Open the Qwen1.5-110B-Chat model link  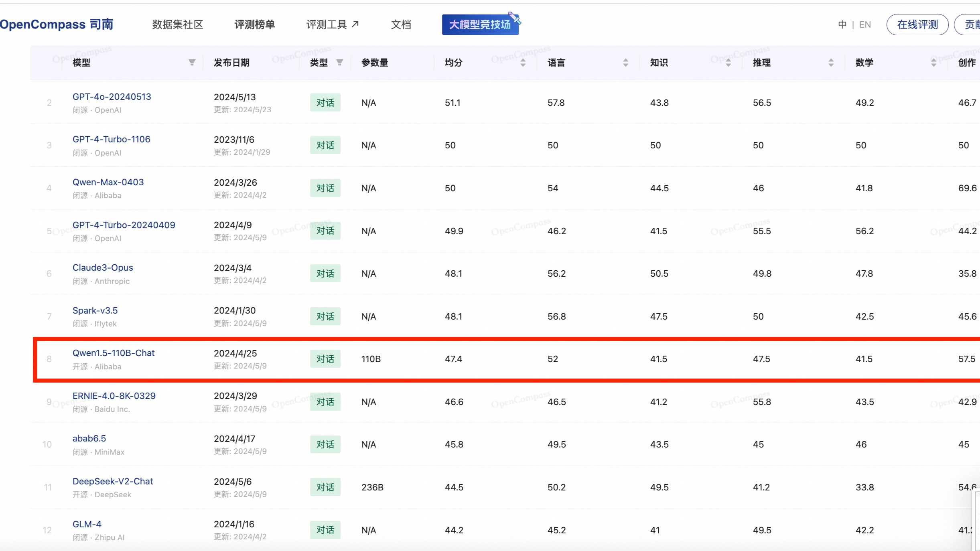pyautogui.click(x=114, y=353)
